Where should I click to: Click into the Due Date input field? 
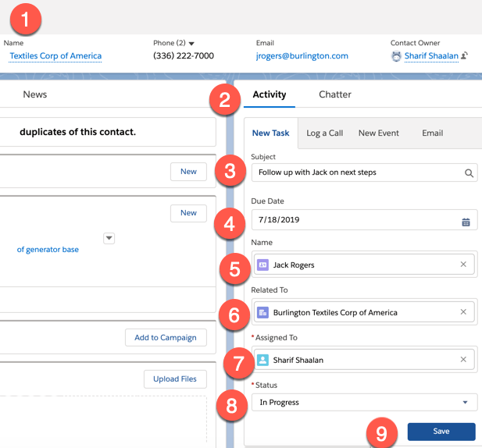tap(364, 220)
